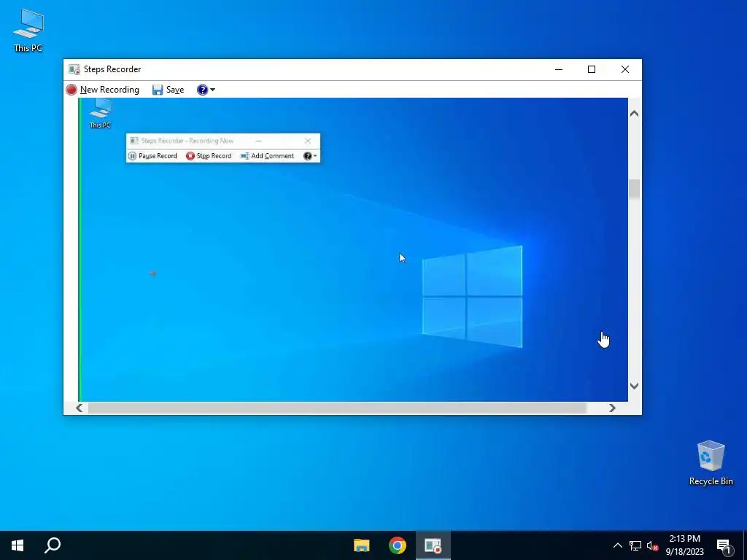Image resolution: width=747 pixels, height=560 pixels.
Task: Start a New Recording in Steps Recorder
Action: pyautogui.click(x=103, y=90)
